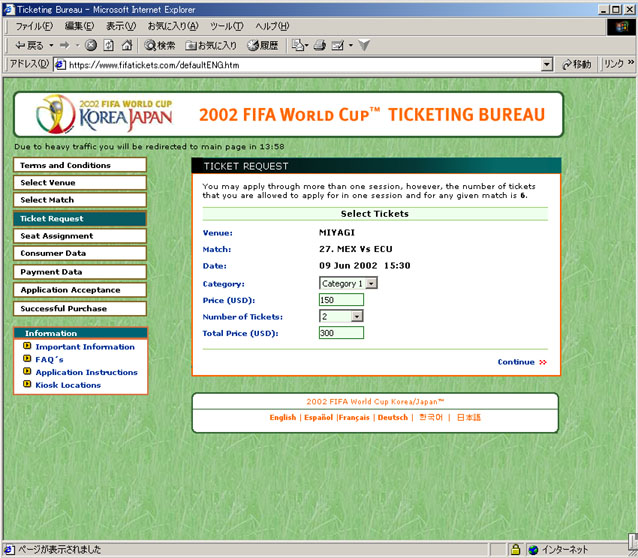Open Terms and Conditions sidebar button
Viewport: 638px width, 558px height.
(x=80, y=165)
